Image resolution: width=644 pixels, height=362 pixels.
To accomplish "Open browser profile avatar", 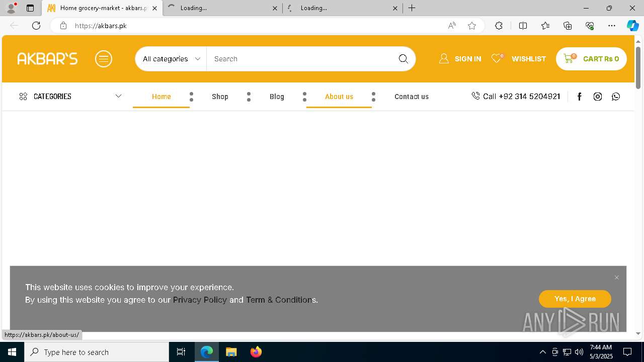I will click(x=11, y=8).
